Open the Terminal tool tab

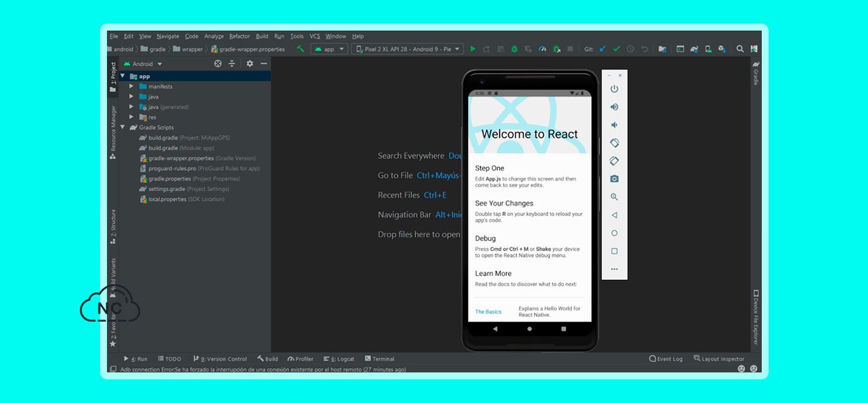click(379, 359)
